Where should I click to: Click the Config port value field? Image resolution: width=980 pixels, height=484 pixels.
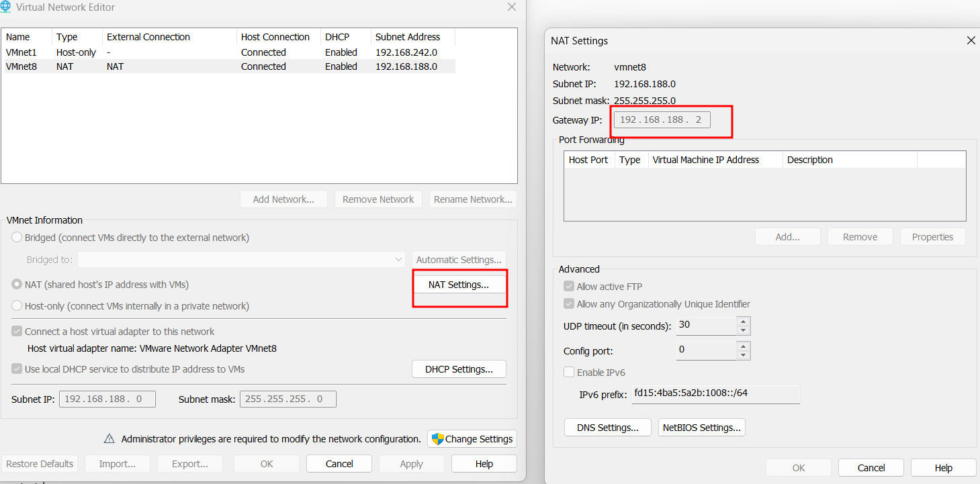click(x=707, y=350)
